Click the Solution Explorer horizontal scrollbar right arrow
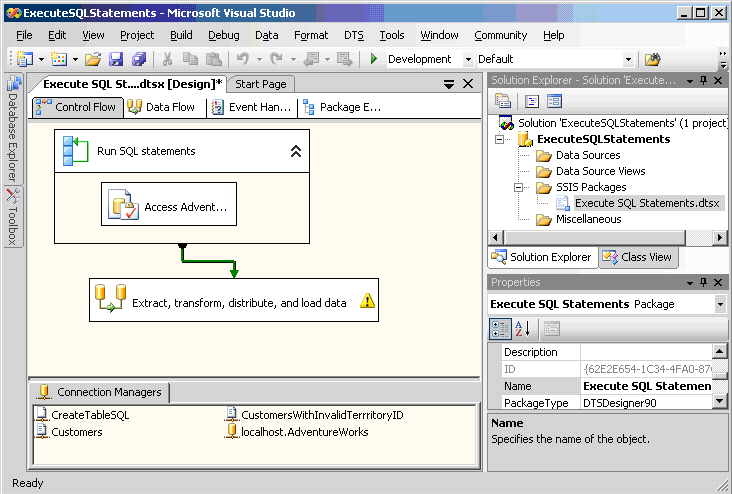This screenshot has width=732, height=494. pos(720,238)
